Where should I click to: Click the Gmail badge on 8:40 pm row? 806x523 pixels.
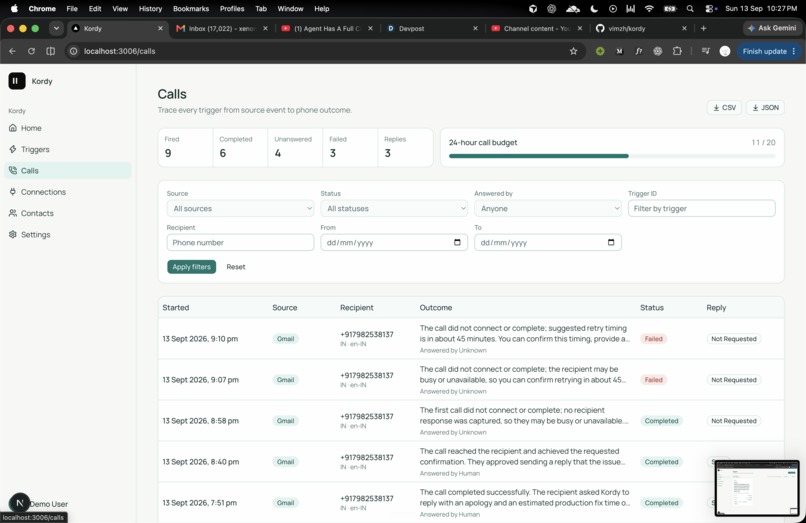pos(285,462)
